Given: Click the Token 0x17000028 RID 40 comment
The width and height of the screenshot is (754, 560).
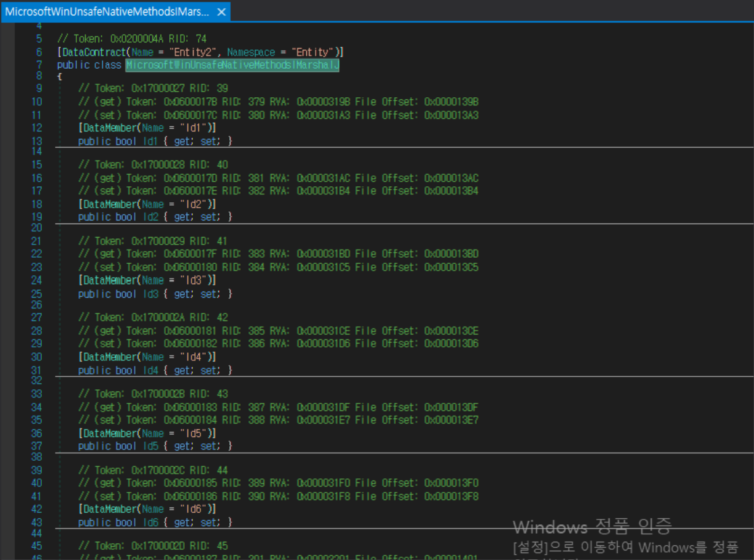Looking at the screenshot, I should [153, 165].
